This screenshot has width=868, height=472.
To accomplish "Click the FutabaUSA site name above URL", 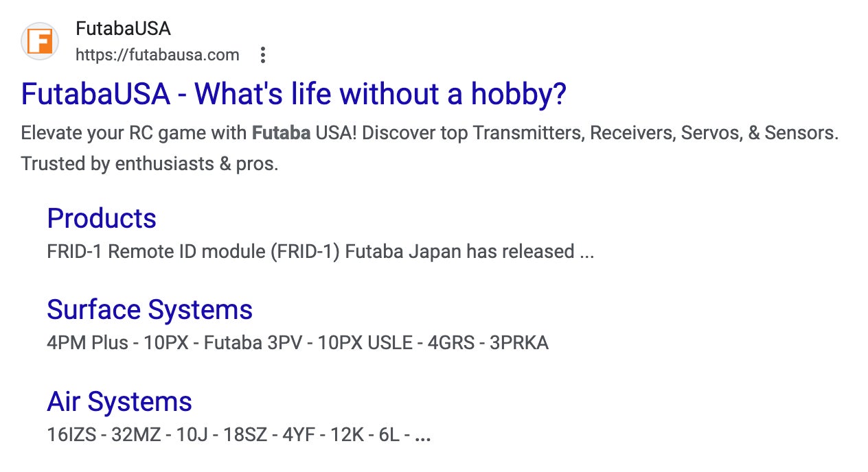I will pos(123,29).
